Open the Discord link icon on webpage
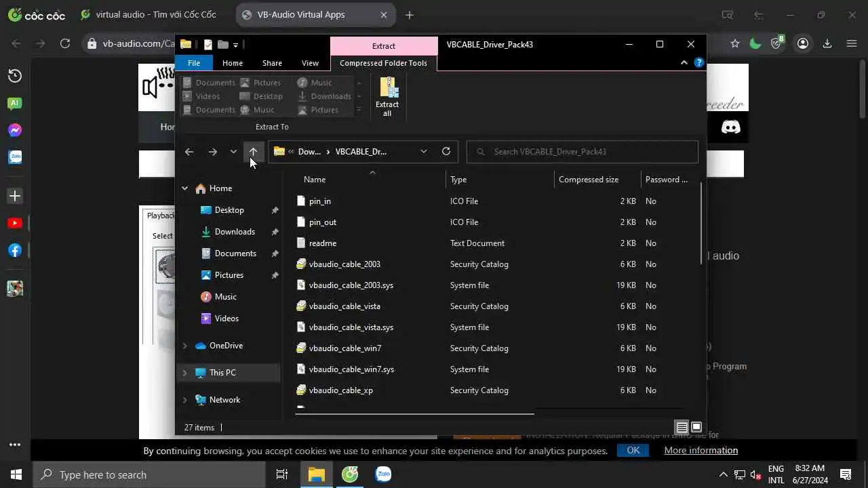The image size is (868, 488). 730,127
